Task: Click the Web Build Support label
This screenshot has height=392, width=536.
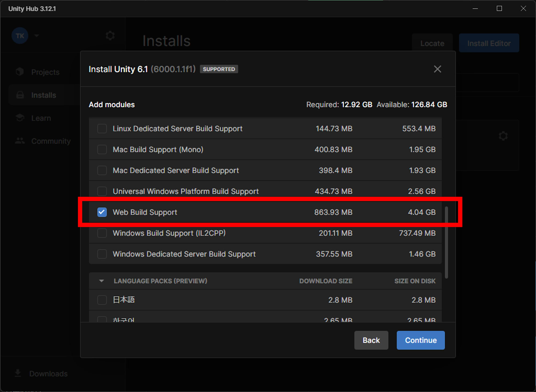Action: click(x=145, y=212)
